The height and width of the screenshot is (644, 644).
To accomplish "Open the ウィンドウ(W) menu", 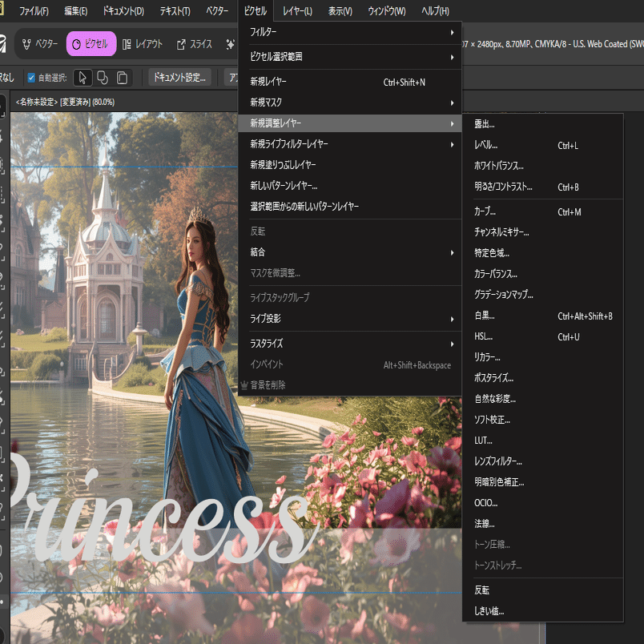I will click(387, 11).
